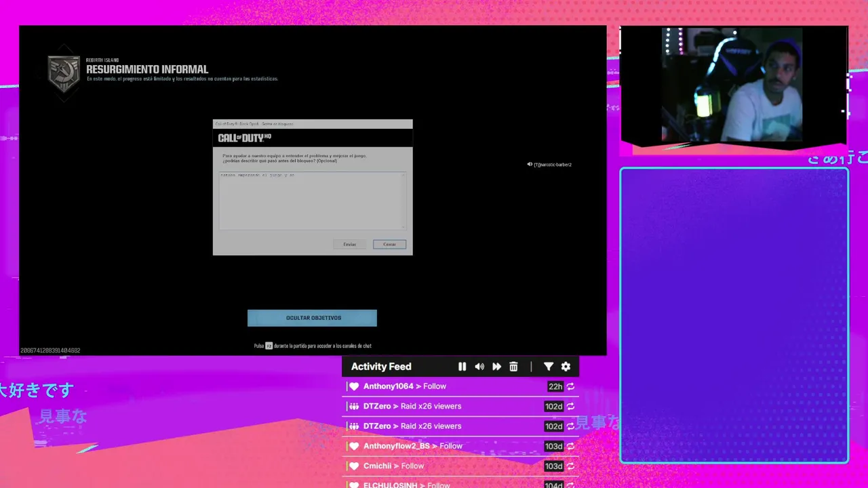Click the sarcotic-barber2 player name
This screenshot has width=868, height=488.
pos(553,165)
